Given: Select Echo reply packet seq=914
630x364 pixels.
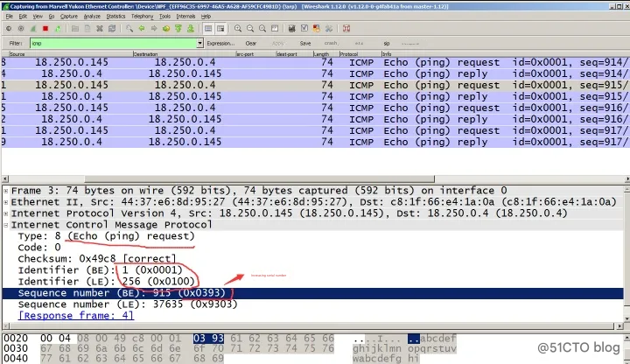Looking at the screenshot, I should click(315, 73).
